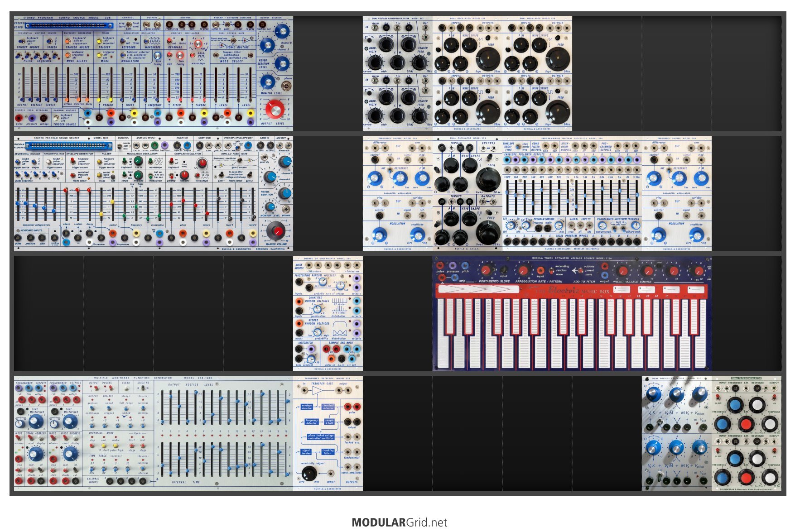The height and width of the screenshot is (532, 800).
Task: Flip the yellow pulser trigger switch on Model 208
Action: [99, 41]
